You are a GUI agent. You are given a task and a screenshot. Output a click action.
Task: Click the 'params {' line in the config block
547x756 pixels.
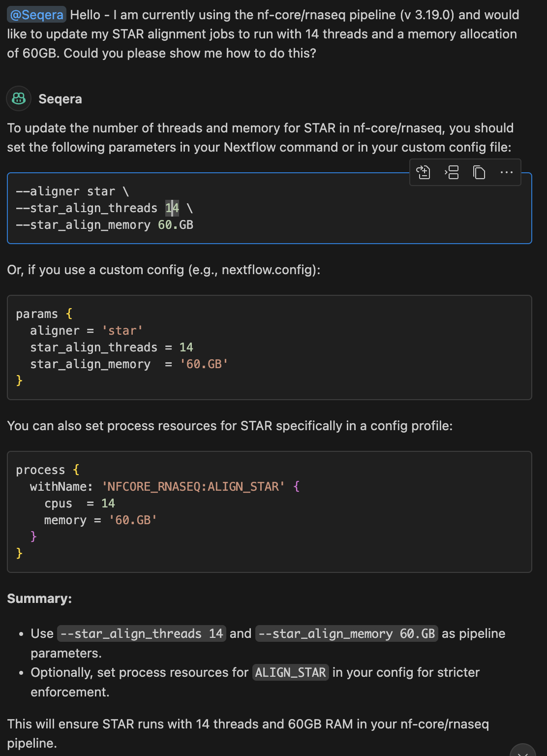[44, 314]
